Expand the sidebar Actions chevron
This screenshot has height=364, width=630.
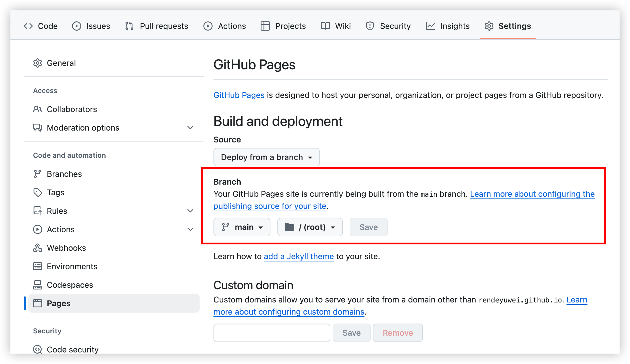[x=190, y=229]
